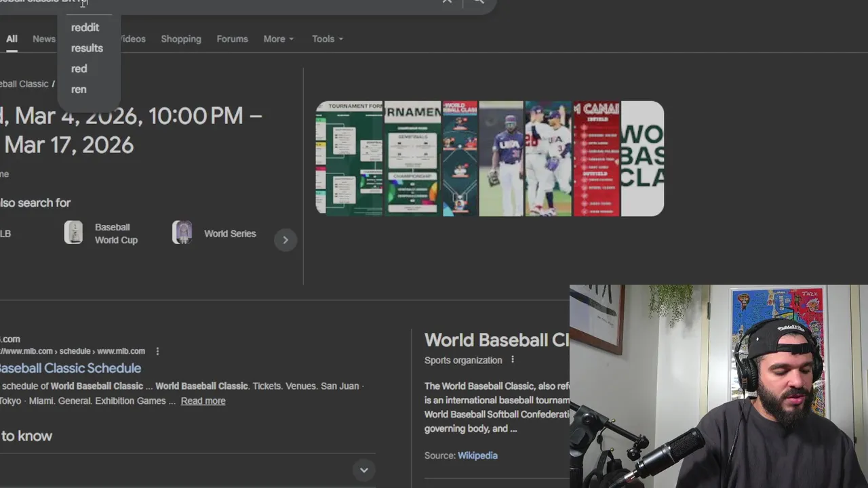Open the USA player walking image
This screenshot has height=488, width=868.
click(x=501, y=159)
